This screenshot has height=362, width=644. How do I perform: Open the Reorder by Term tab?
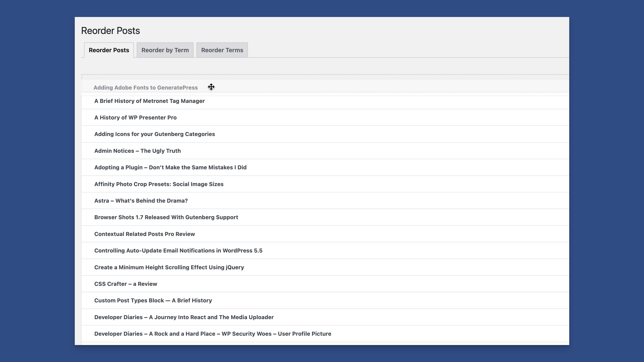click(x=165, y=50)
